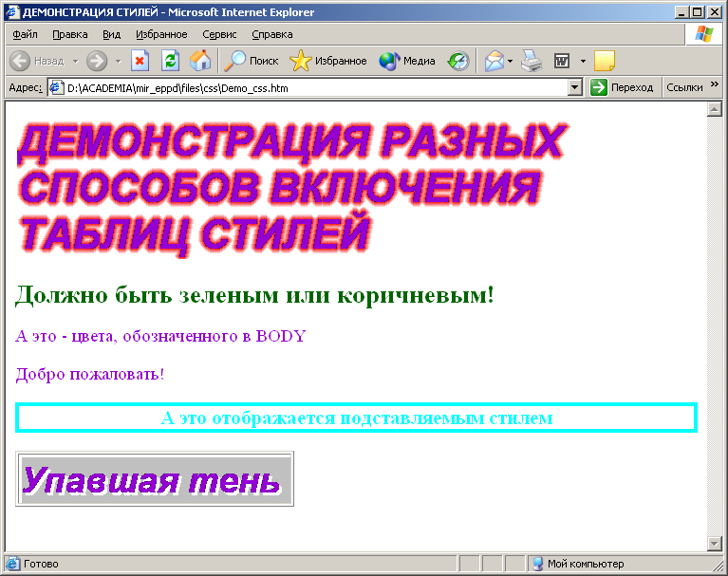This screenshot has height=576, width=728.
Task: Click the text А это - цвета, обозначенного в BODY
Action: [x=160, y=336]
